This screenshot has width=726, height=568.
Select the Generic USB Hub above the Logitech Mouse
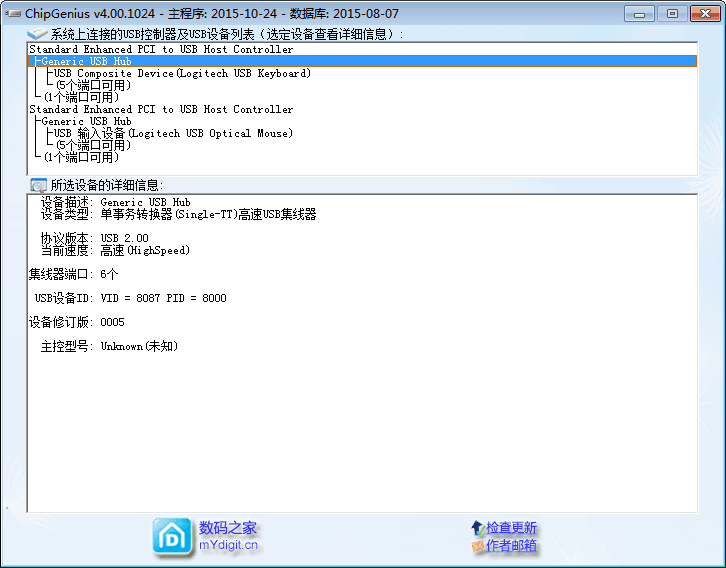tap(86, 121)
